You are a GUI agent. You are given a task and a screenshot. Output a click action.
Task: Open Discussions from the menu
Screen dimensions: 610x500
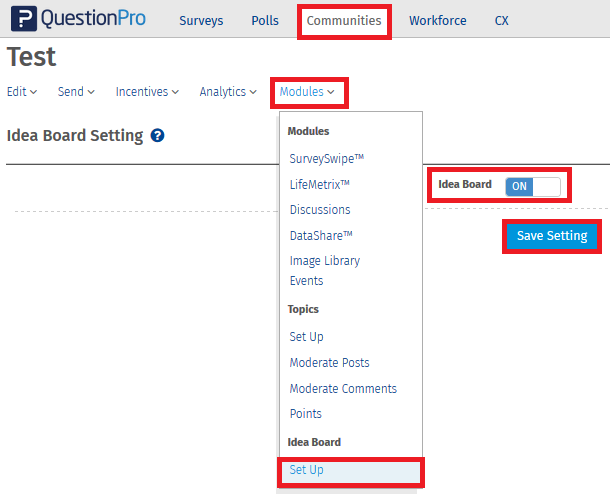(320, 210)
